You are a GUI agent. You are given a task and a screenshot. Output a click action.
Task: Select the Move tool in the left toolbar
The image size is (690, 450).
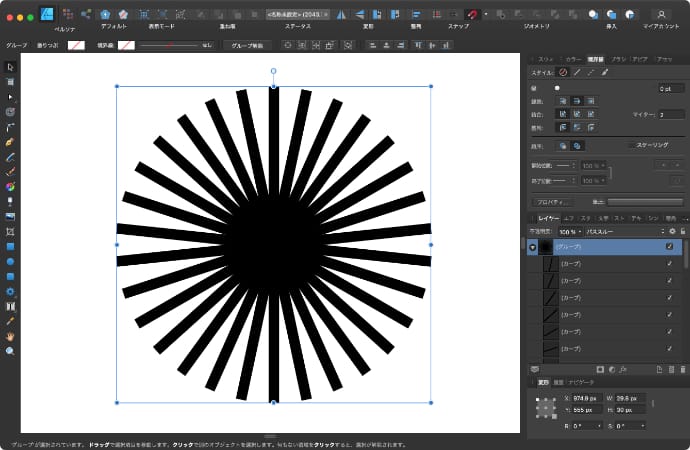point(10,67)
